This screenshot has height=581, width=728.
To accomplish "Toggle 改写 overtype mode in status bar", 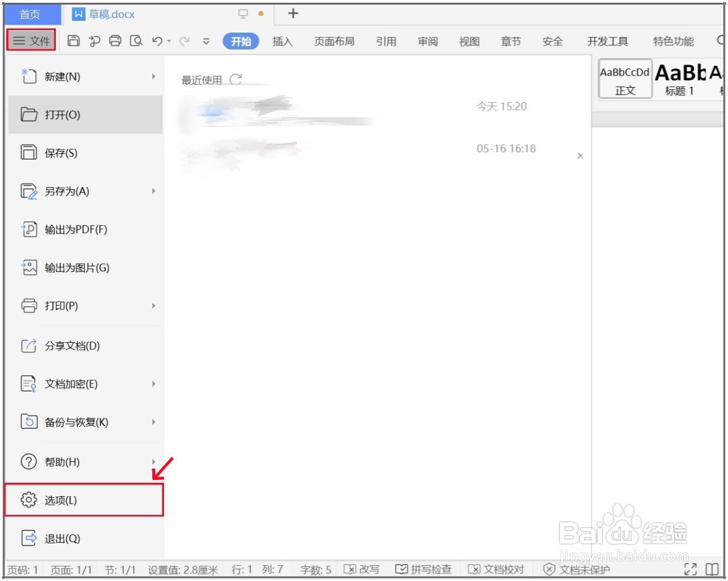I will pyautogui.click(x=362, y=569).
